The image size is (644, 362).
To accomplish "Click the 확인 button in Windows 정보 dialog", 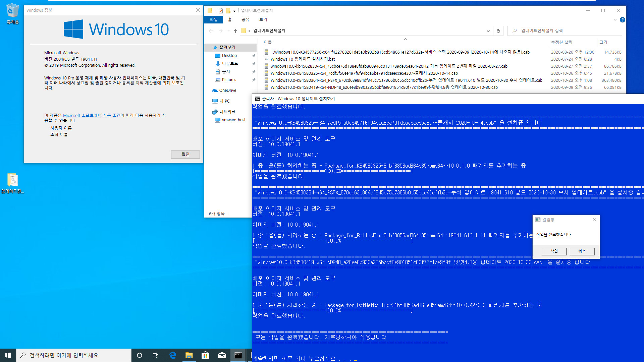I will (x=185, y=154).
